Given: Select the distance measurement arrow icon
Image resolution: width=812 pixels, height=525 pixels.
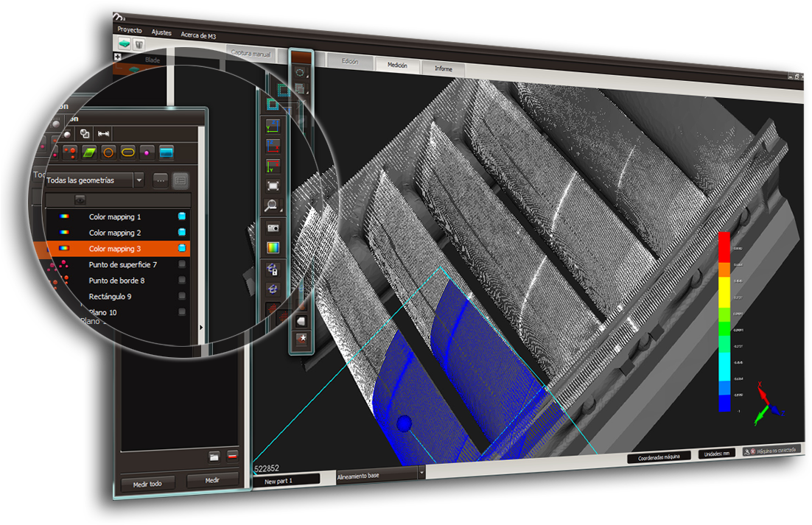Looking at the screenshot, I should [104, 133].
